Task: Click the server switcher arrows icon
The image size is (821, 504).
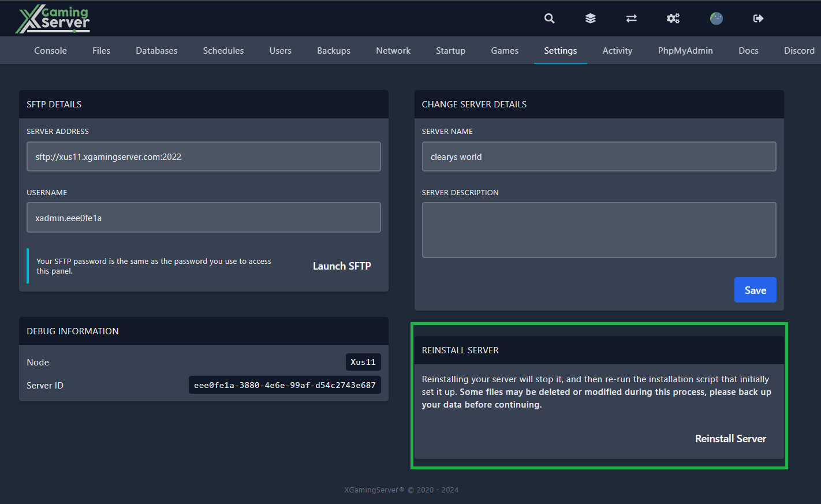Action: coord(631,18)
